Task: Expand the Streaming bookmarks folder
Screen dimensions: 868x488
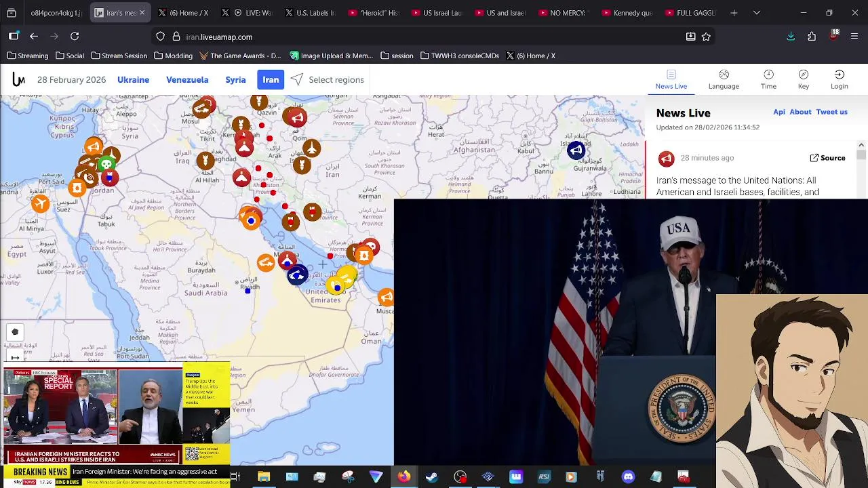Action: point(28,56)
